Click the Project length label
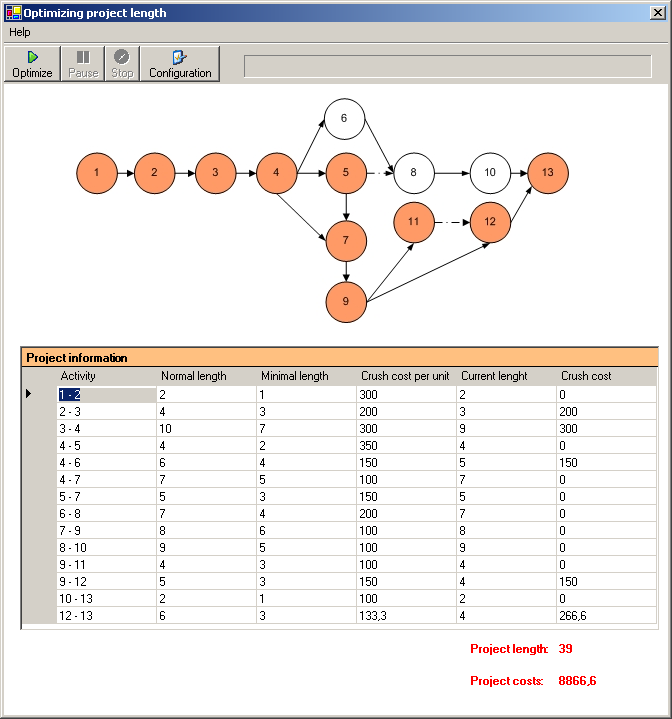672x719 pixels. pos(509,649)
